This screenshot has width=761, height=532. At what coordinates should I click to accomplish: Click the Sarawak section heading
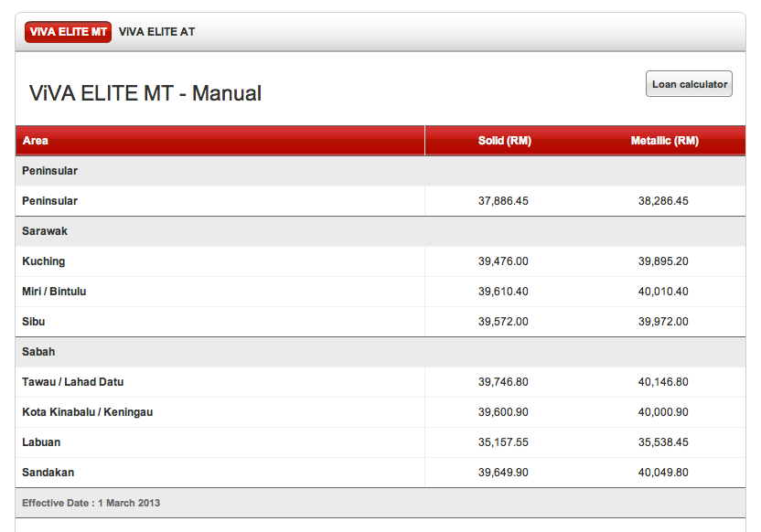(45, 231)
